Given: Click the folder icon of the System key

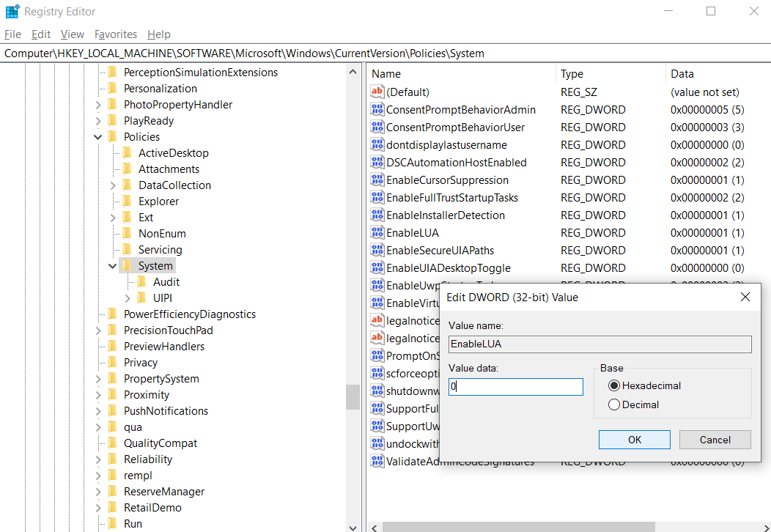Looking at the screenshot, I should [128, 265].
